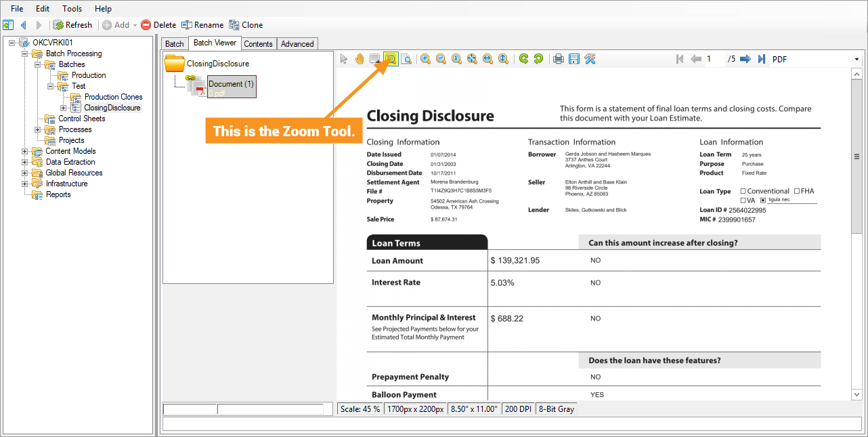Open the PDF view type dropdown

(856, 59)
